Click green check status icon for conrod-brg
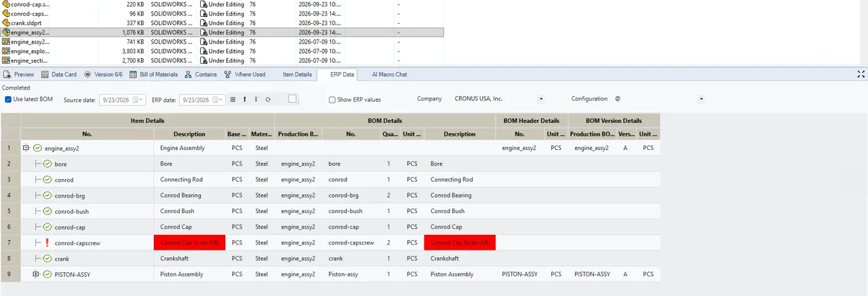Viewport: 868px width, 296px height. [x=47, y=196]
